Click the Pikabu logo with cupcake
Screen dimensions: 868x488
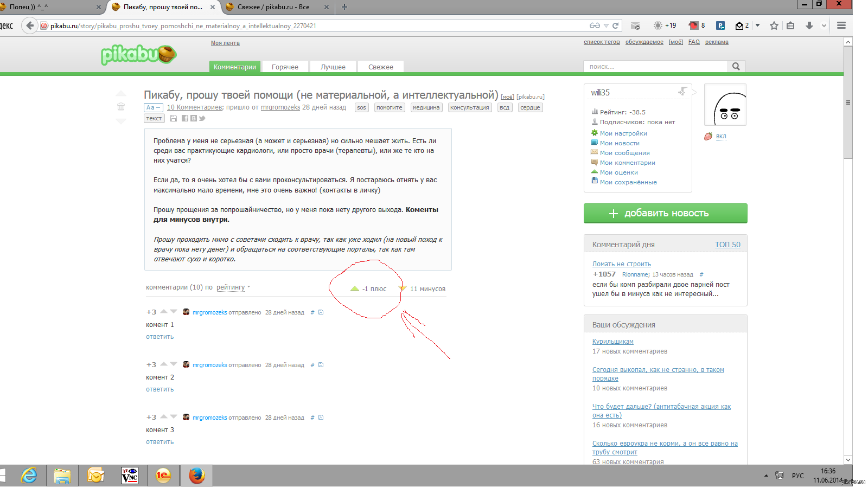pyautogui.click(x=139, y=55)
